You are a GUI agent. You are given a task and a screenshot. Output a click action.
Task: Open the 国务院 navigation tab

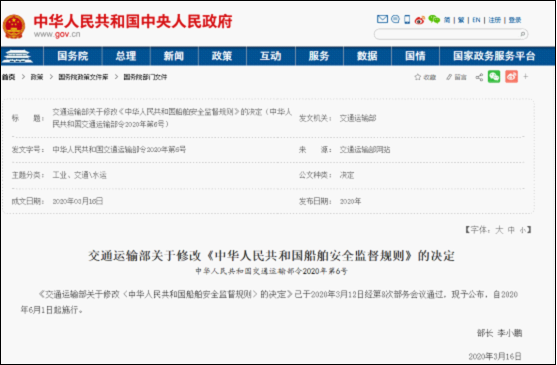72,56
